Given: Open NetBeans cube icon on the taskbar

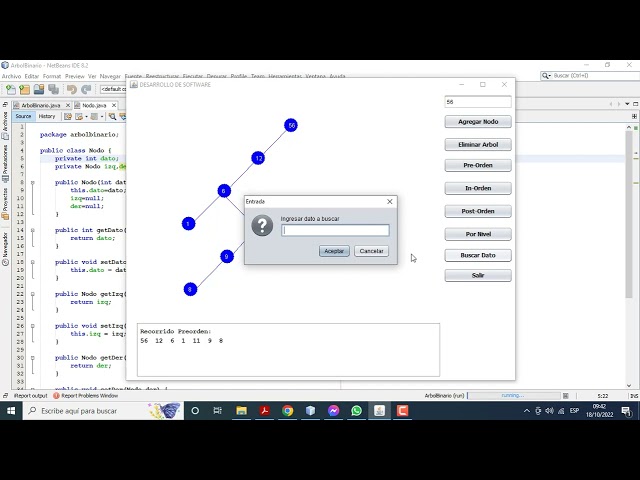Looking at the screenshot, I should (x=310, y=411).
